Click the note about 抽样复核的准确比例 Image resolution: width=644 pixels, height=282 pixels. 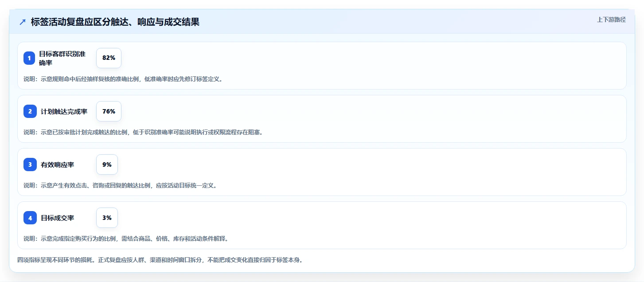123,79
